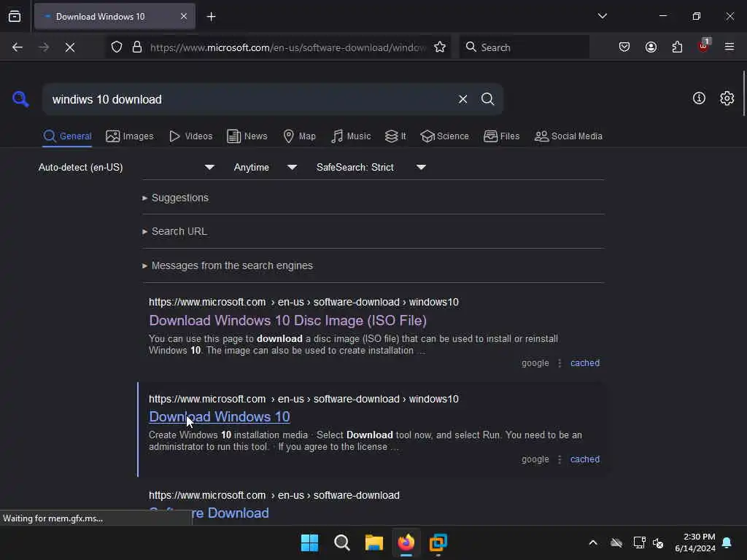Open Download Windows 10 Disc Image link
747x560 pixels.
(287, 321)
